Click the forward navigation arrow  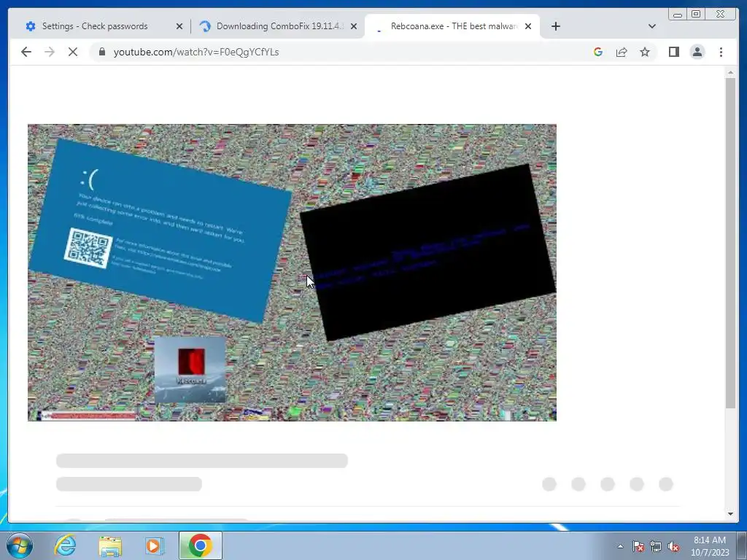50,52
